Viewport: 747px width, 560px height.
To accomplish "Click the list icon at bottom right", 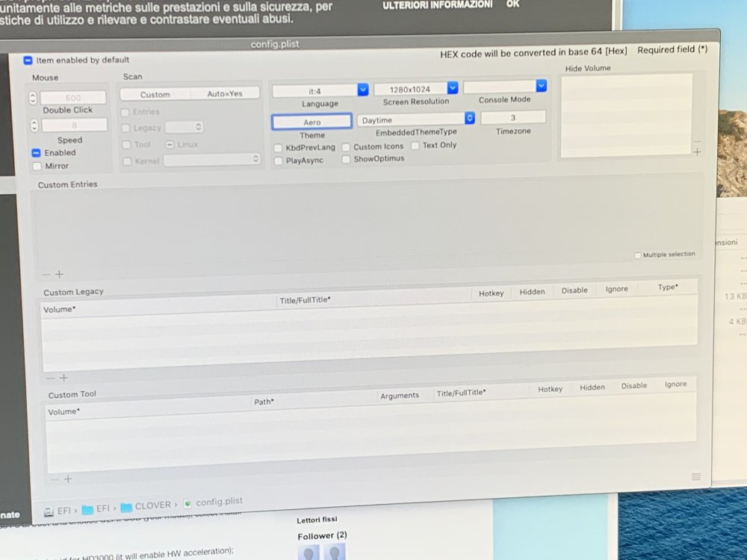I will 696,476.
